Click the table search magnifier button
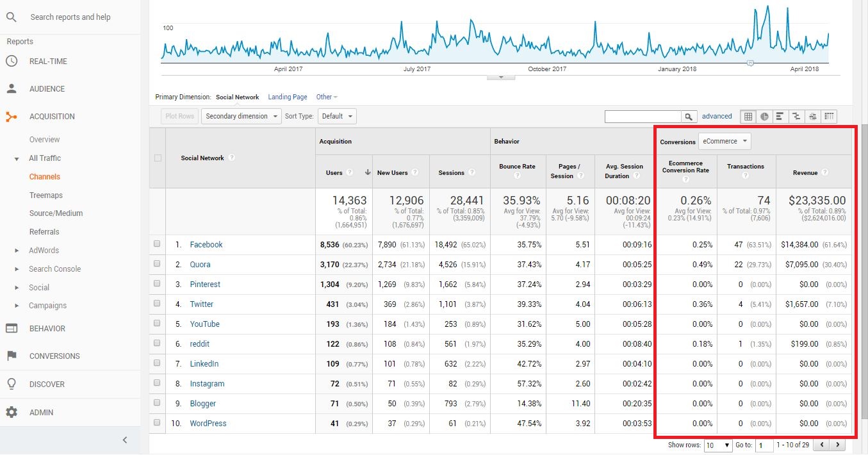This screenshot has width=868, height=455. pos(689,117)
